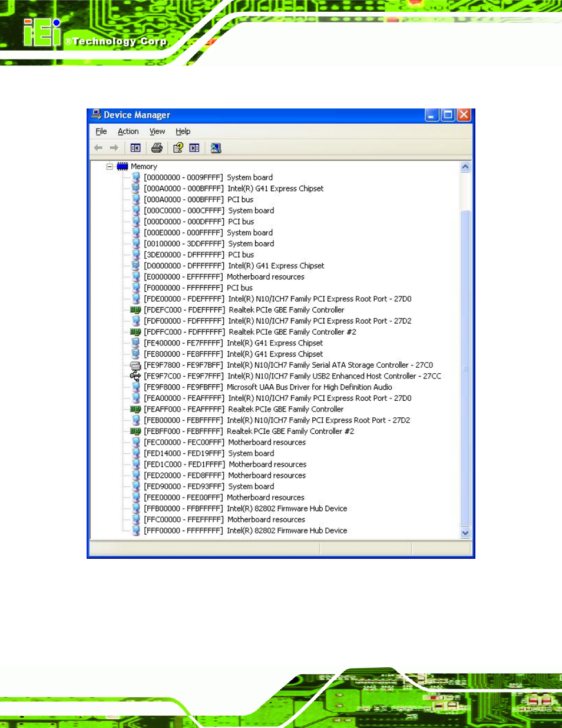Click device icon of FEC00000 Motherboard resources
Viewport: 562px width, 728px height.
[136, 442]
